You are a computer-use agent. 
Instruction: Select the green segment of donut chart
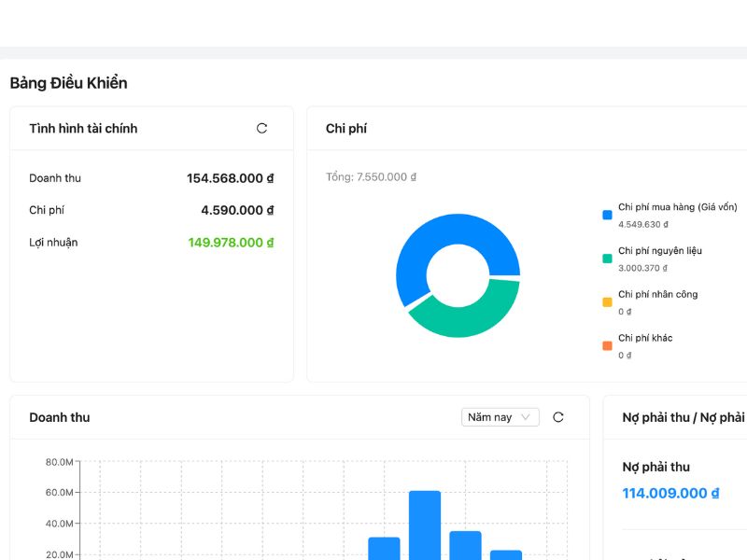(467, 315)
